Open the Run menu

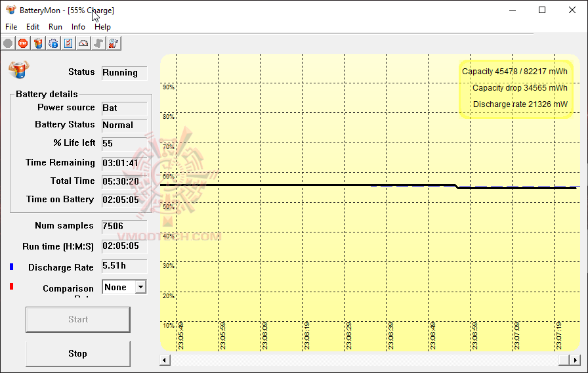(x=55, y=27)
